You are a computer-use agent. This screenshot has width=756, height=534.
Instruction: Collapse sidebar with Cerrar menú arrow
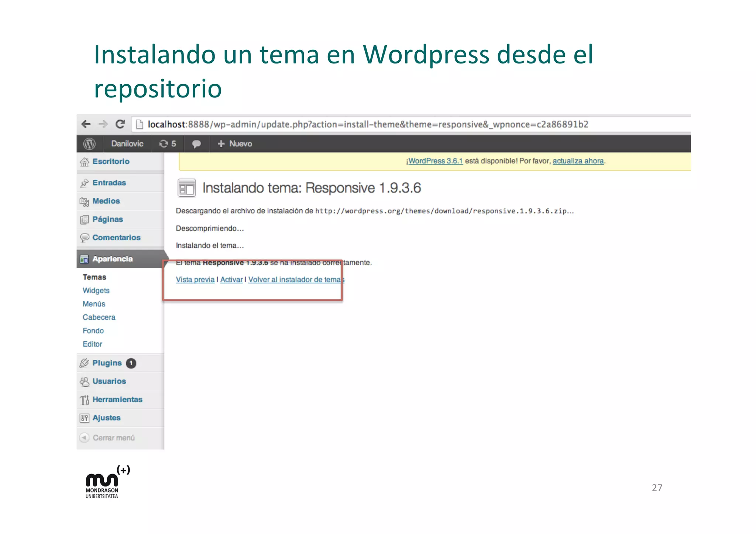click(85, 438)
